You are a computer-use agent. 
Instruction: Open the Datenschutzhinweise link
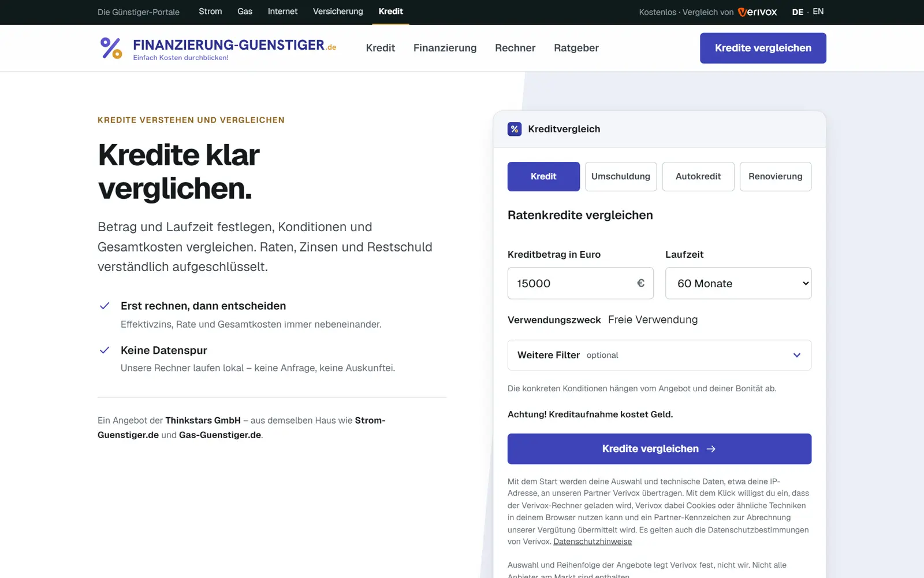(593, 542)
